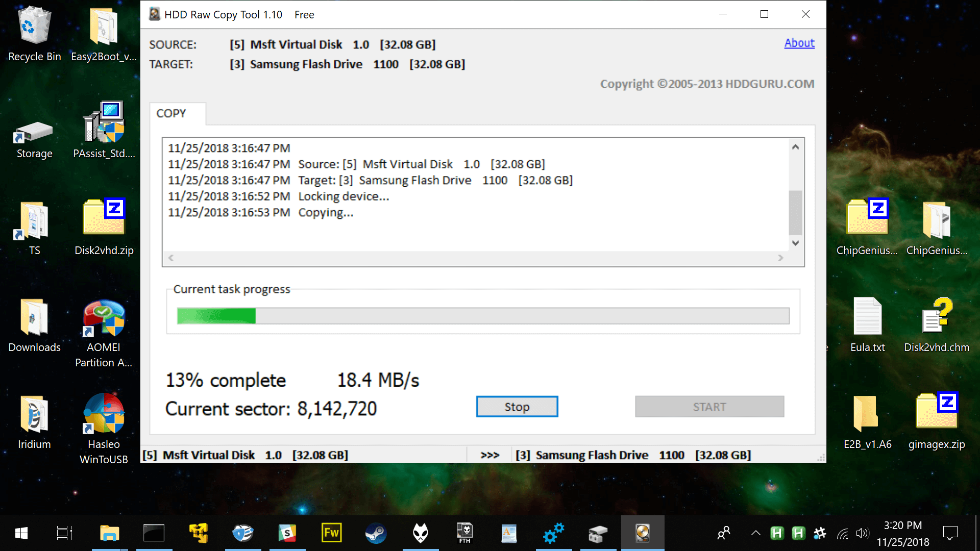Open the command prompt taskbar icon
This screenshot has height=551, width=980.
[154, 533]
